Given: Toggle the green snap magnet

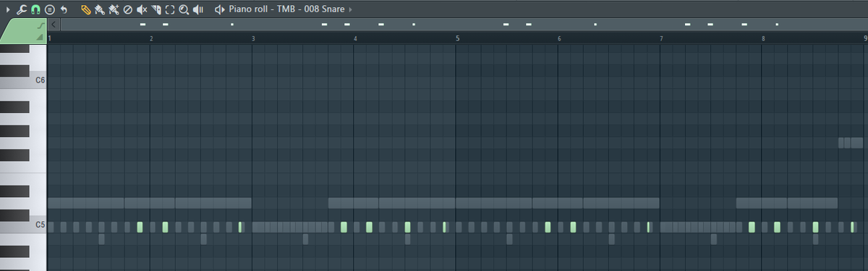Looking at the screenshot, I should [35, 9].
